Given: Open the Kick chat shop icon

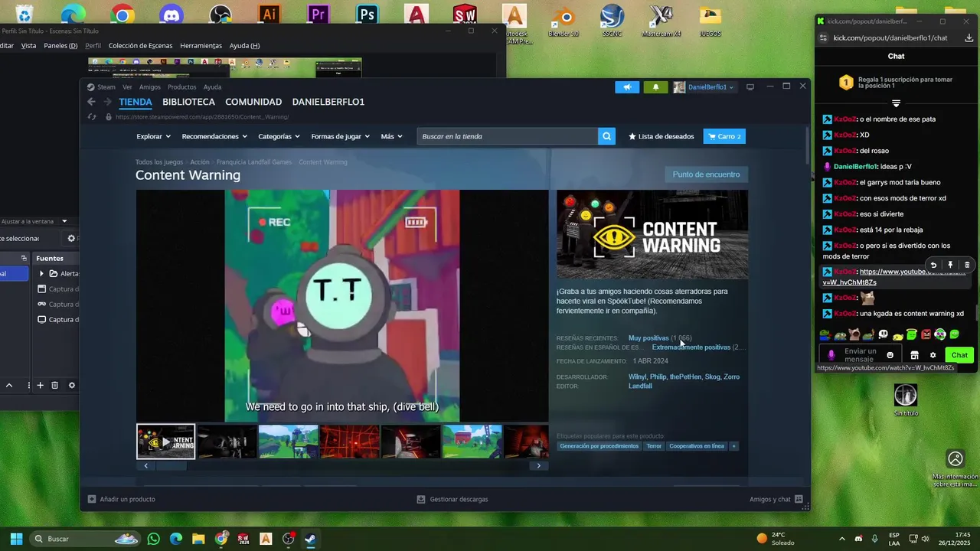Looking at the screenshot, I should click(914, 355).
